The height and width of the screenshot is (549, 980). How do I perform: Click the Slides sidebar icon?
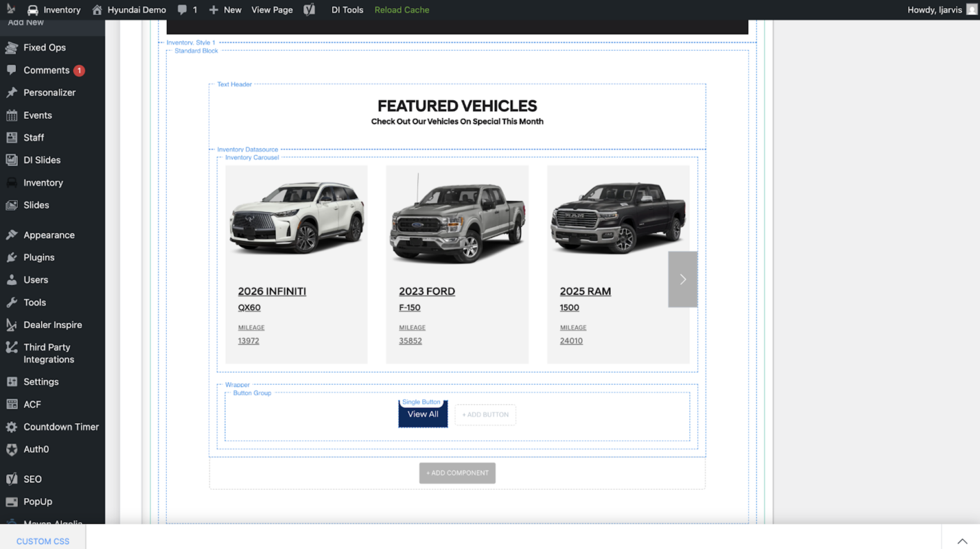point(11,205)
